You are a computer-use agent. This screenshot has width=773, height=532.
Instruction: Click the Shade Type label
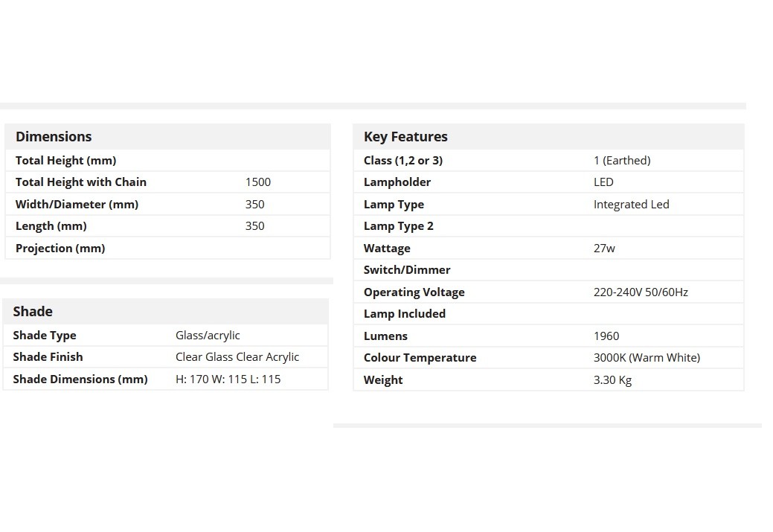pos(45,336)
